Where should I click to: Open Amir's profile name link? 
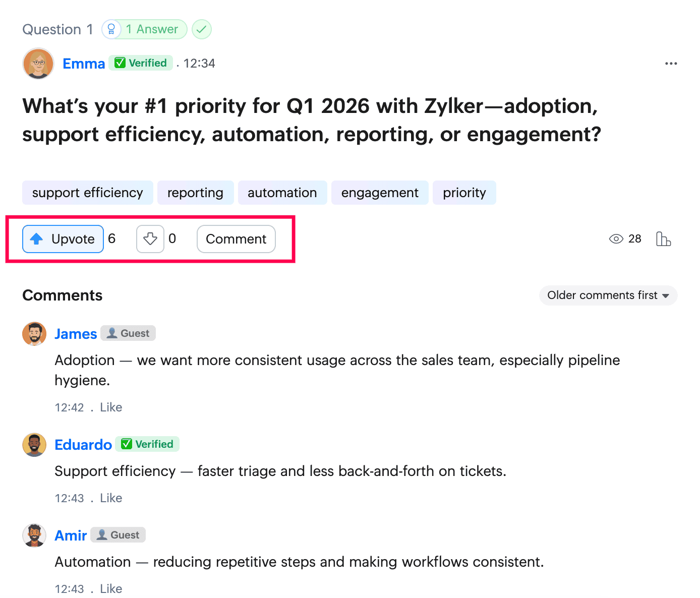pyautogui.click(x=71, y=535)
